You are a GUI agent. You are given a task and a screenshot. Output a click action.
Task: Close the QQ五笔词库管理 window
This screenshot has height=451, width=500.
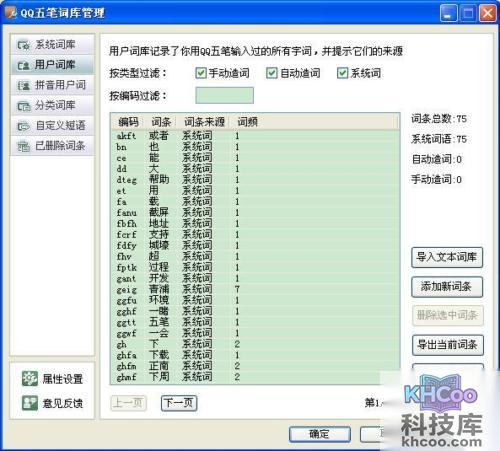[x=487, y=13]
